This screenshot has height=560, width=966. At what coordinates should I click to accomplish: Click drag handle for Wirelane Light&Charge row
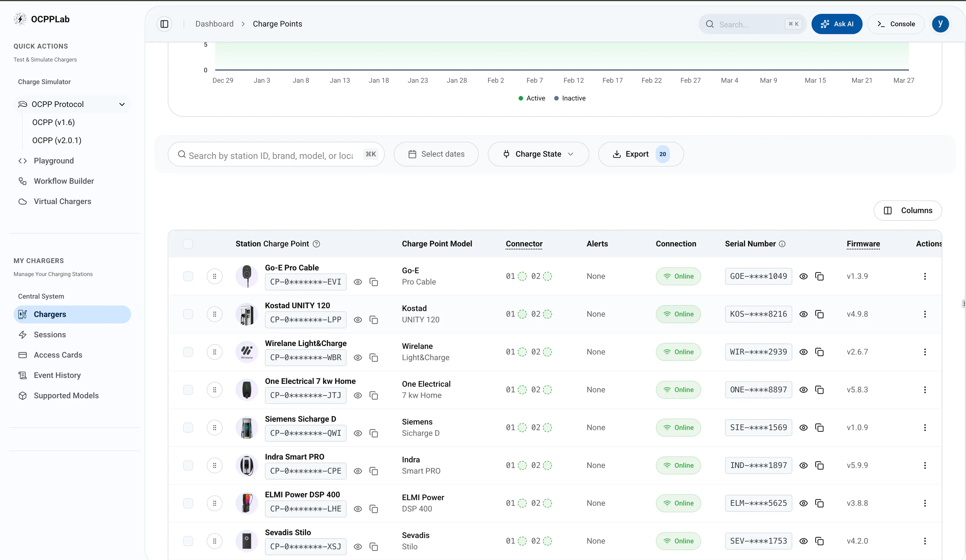(215, 352)
